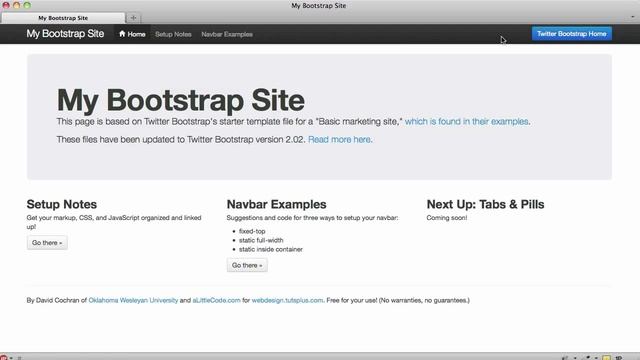Click the large My Bootstrap Site heading
The image size is (640, 360).
181,100
